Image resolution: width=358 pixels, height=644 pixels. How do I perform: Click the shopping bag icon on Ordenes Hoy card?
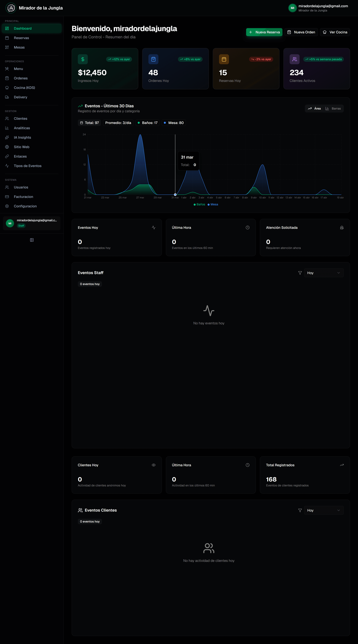tap(153, 59)
